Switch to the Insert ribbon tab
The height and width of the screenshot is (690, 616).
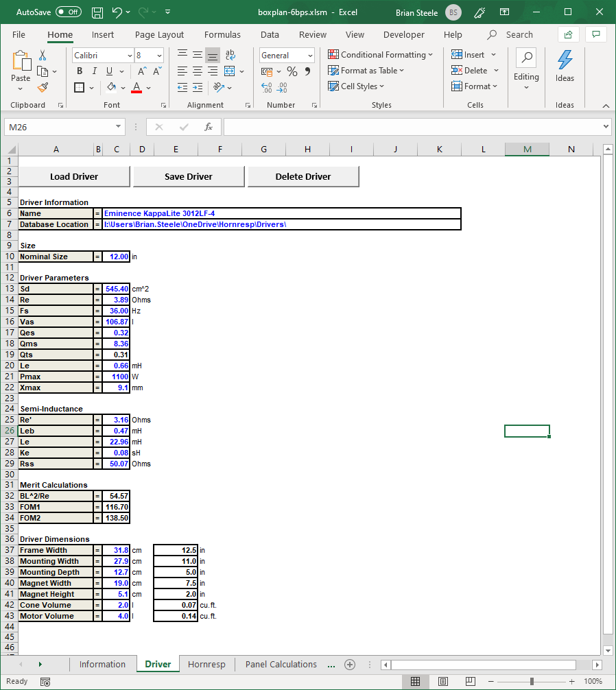click(102, 35)
